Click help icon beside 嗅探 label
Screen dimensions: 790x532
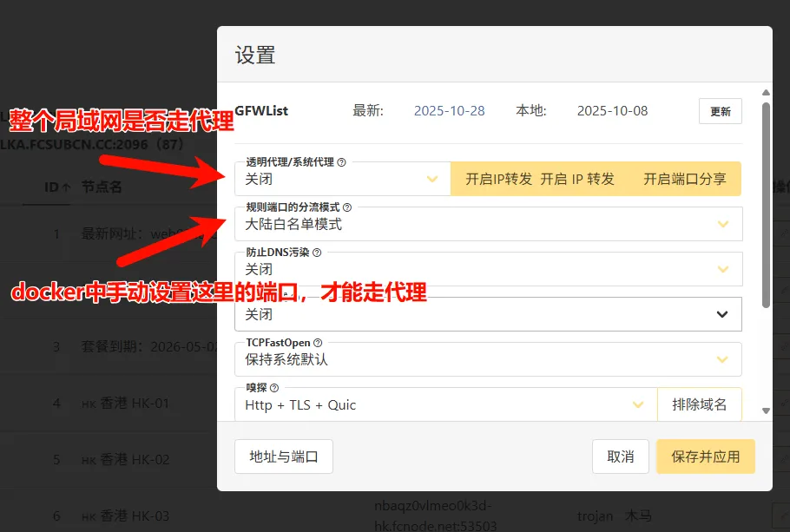point(274,388)
